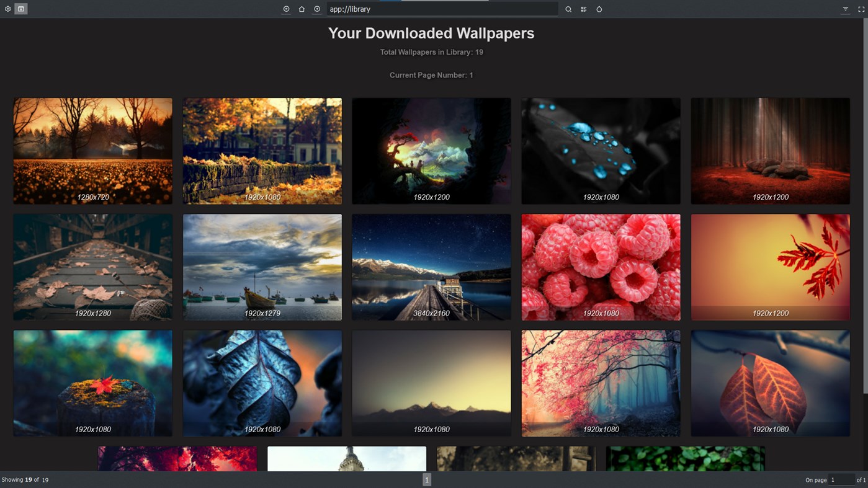The image size is (868, 488).
Task: Select the pink raspberries wallpaper thumbnail
Action: point(601,267)
